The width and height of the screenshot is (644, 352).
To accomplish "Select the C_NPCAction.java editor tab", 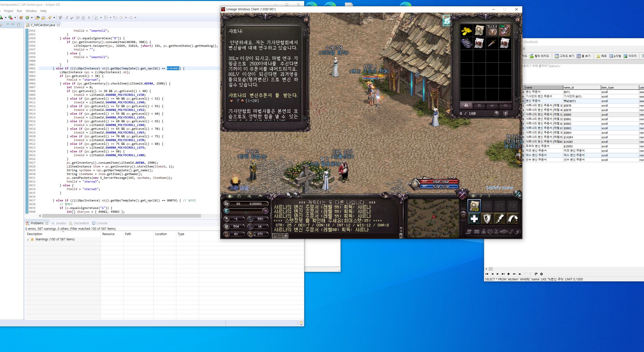I will pos(43,25).
